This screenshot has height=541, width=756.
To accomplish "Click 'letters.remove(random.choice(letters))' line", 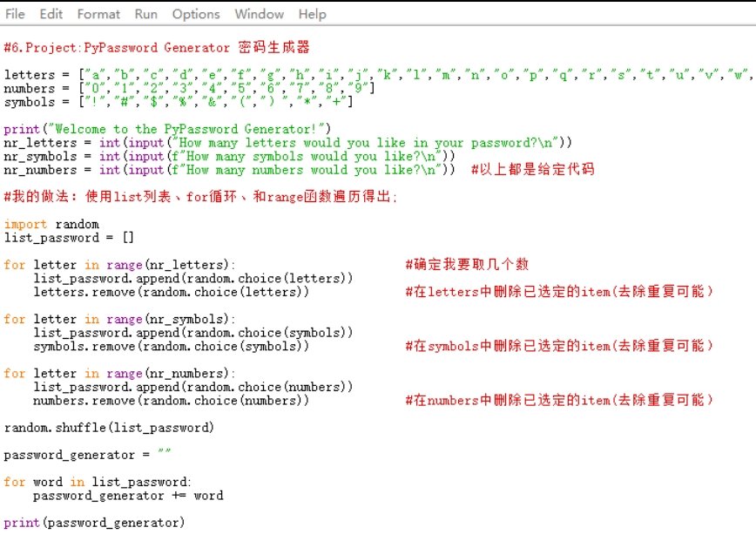I will point(172,292).
